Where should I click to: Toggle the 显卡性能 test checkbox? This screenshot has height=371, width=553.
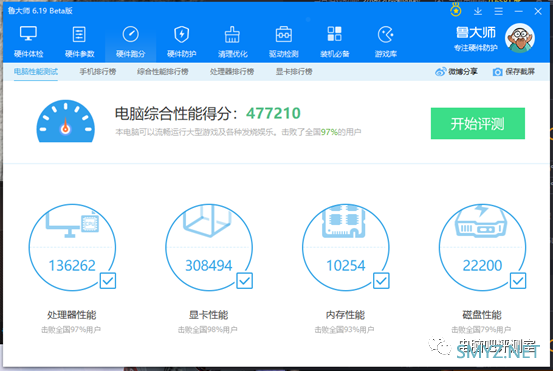[x=244, y=281]
